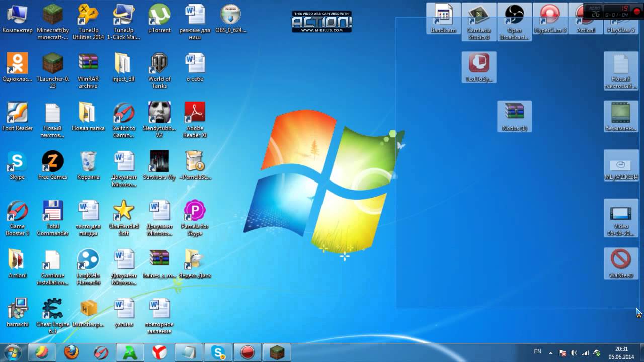
Task: Show hidden system tray icons
Action: [x=551, y=353]
